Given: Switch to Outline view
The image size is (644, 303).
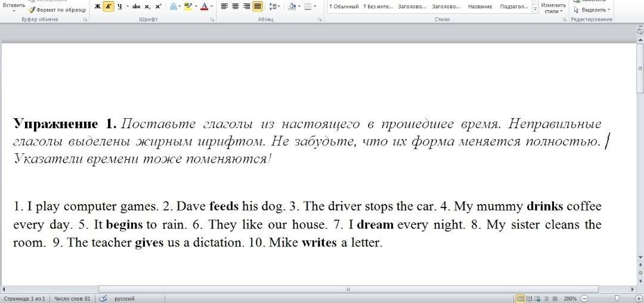Looking at the screenshot, I should coord(546,299).
